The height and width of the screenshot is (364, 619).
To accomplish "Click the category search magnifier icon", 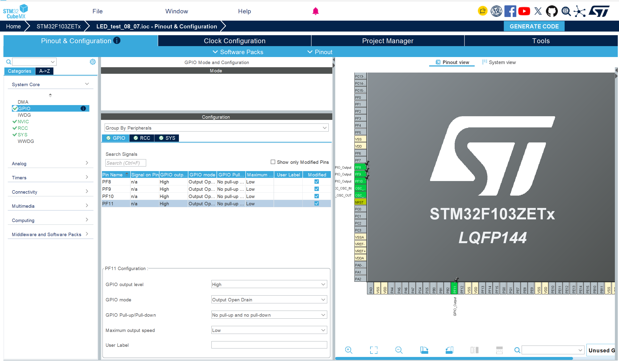I will point(8,62).
